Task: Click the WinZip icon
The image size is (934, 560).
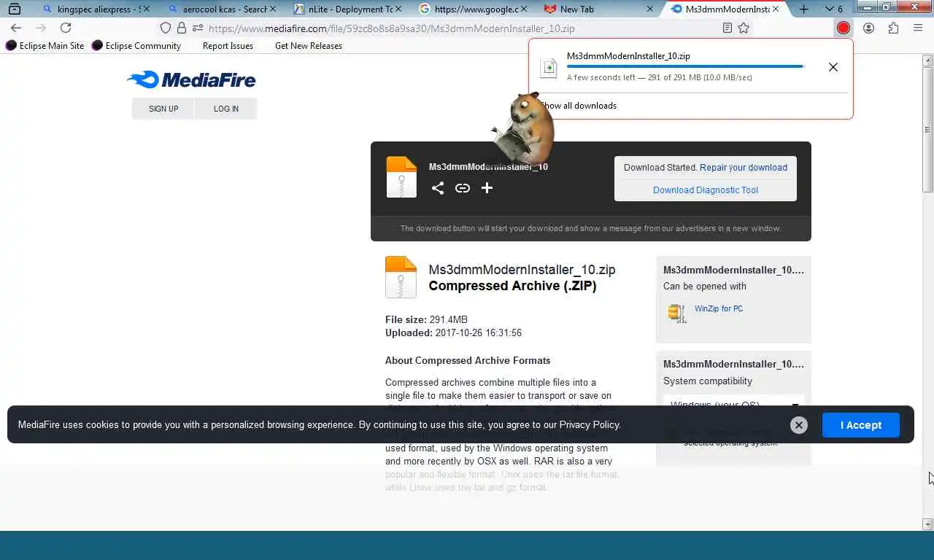Action: [x=677, y=313]
